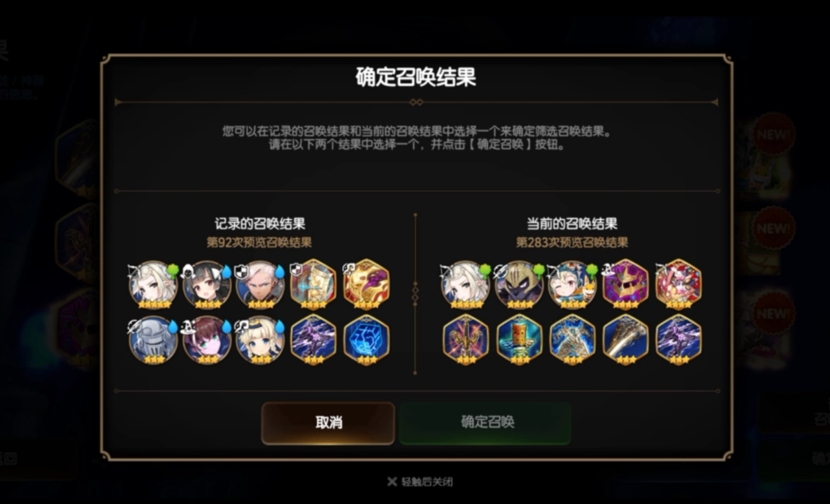
Task: Select blue-green lantern artifact icon
Action: click(519, 339)
